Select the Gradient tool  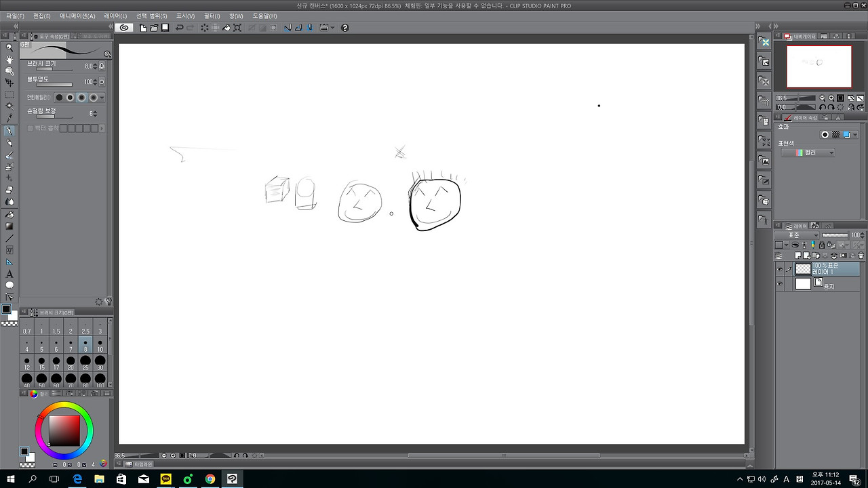click(x=9, y=226)
